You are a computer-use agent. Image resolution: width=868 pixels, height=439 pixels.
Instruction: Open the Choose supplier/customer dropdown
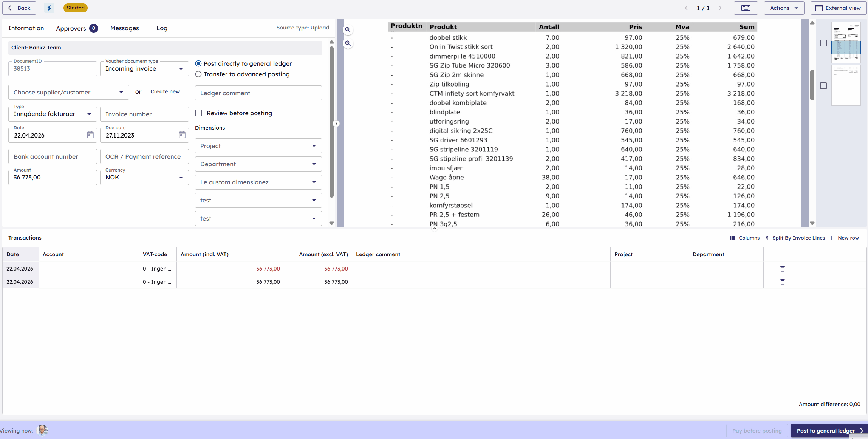68,92
